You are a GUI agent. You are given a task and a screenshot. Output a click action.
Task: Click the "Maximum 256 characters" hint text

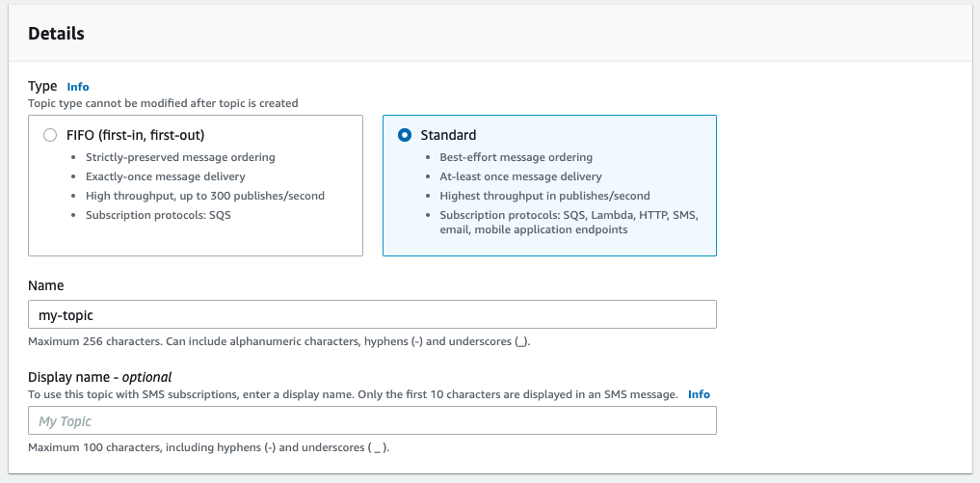coord(278,341)
